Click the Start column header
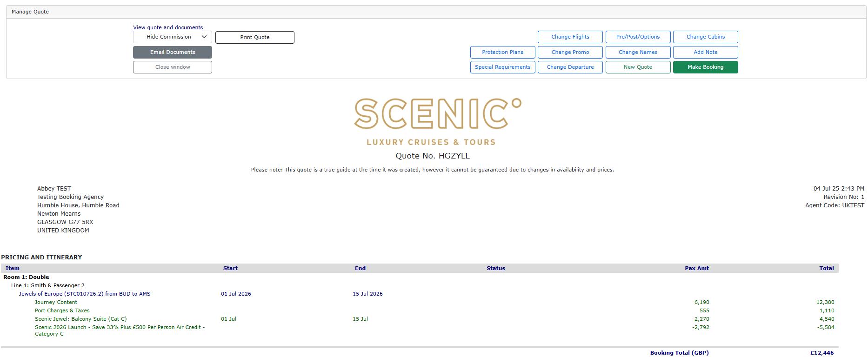 (x=230, y=268)
